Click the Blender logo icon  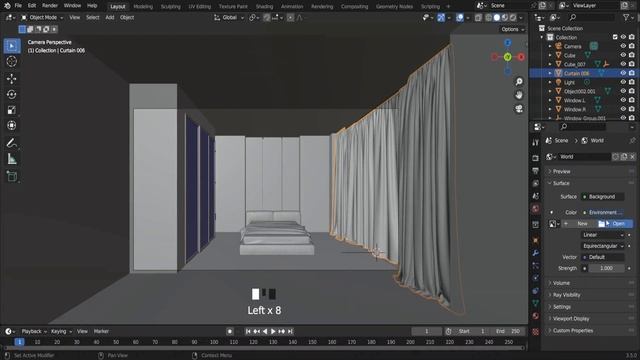pyautogui.click(x=7, y=6)
